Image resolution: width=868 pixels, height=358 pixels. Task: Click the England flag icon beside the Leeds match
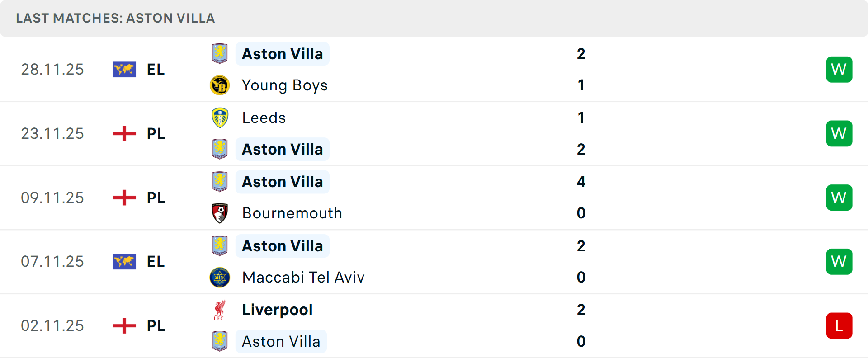pos(124,133)
